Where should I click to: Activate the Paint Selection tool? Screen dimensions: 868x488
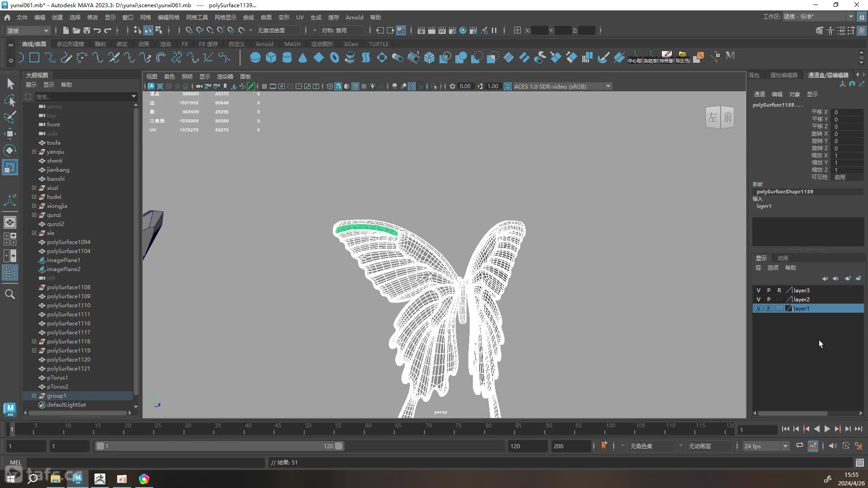pos(10,117)
